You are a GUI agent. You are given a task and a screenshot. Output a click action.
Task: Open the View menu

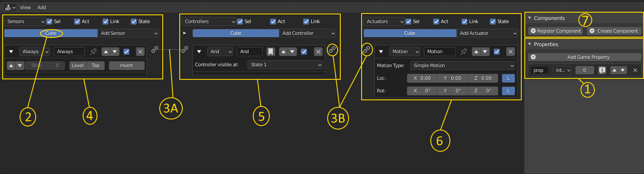(25, 7)
